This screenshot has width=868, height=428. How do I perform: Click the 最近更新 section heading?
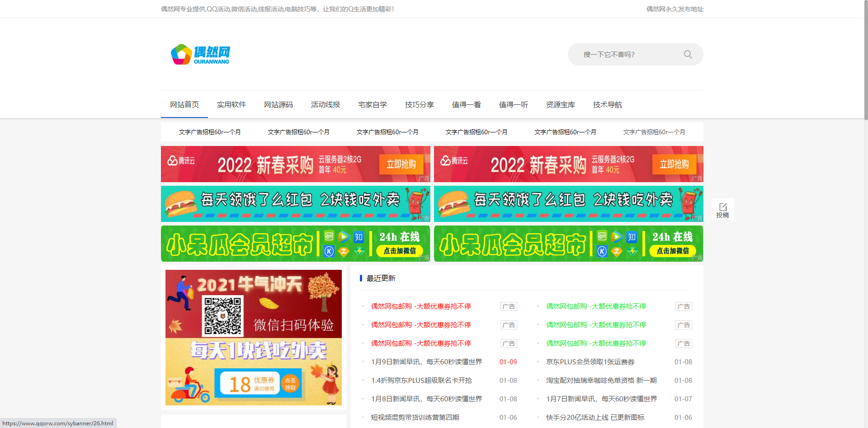coord(381,278)
